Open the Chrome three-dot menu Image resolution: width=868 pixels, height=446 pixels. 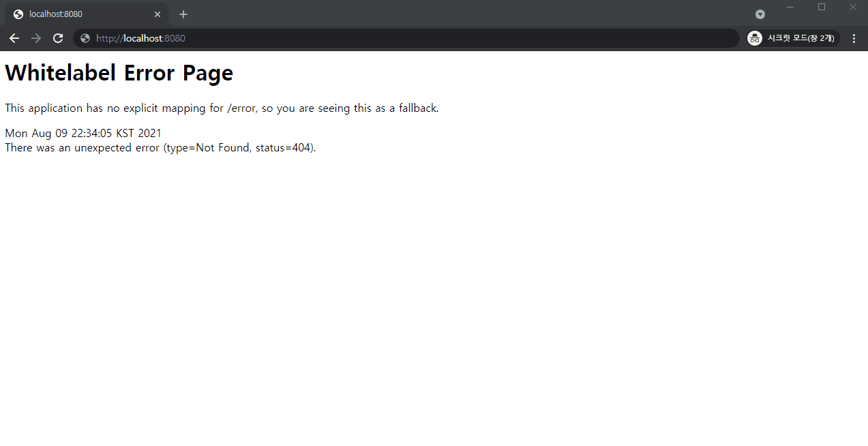pos(854,38)
